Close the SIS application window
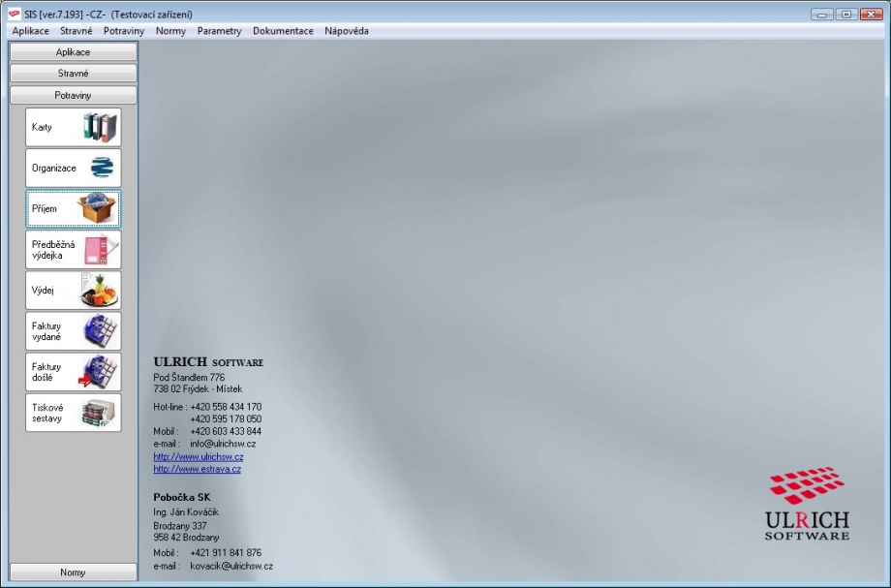This screenshot has height=588, width=891. point(871,15)
